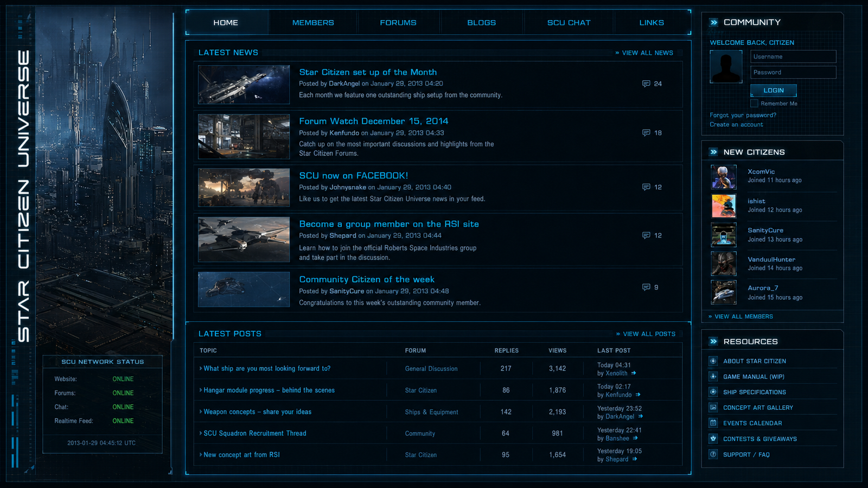868x488 pixels.
Task: Click the Support / FAQ icon
Action: [x=713, y=454]
